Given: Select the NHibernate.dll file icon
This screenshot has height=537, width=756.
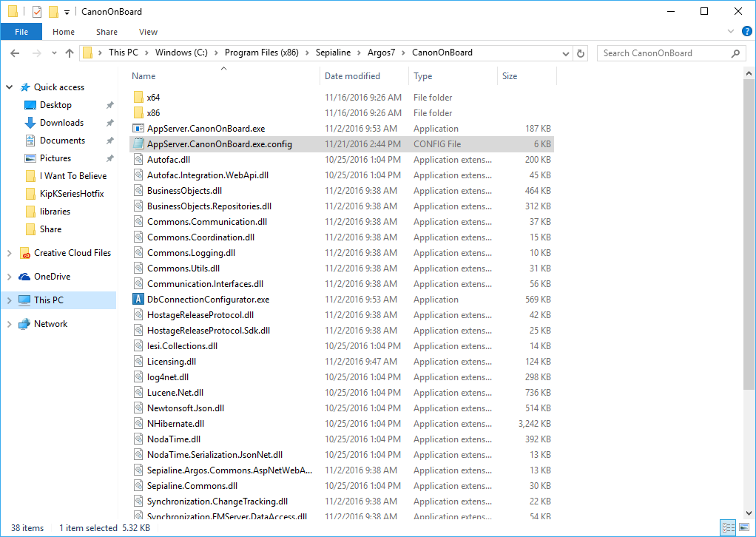Looking at the screenshot, I should pos(138,424).
